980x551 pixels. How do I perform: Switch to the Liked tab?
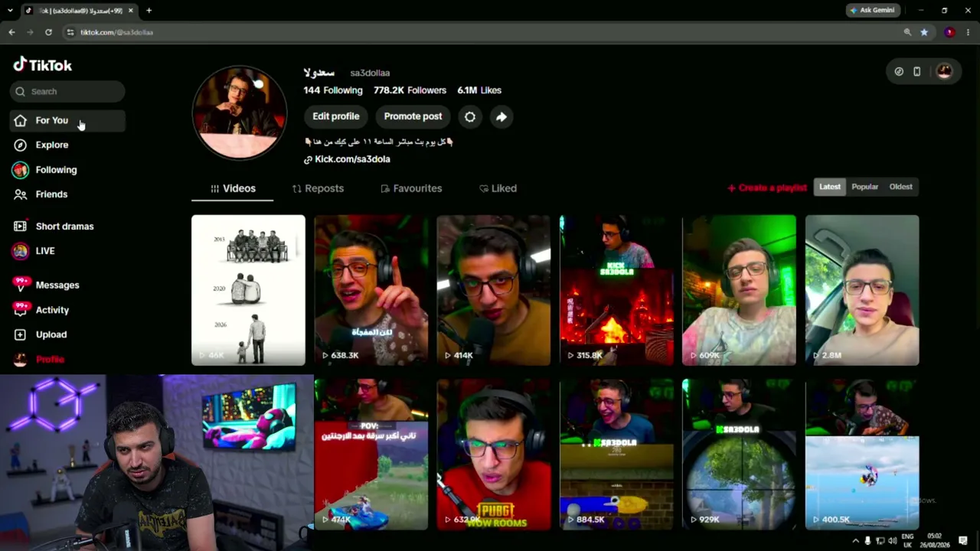tap(498, 188)
